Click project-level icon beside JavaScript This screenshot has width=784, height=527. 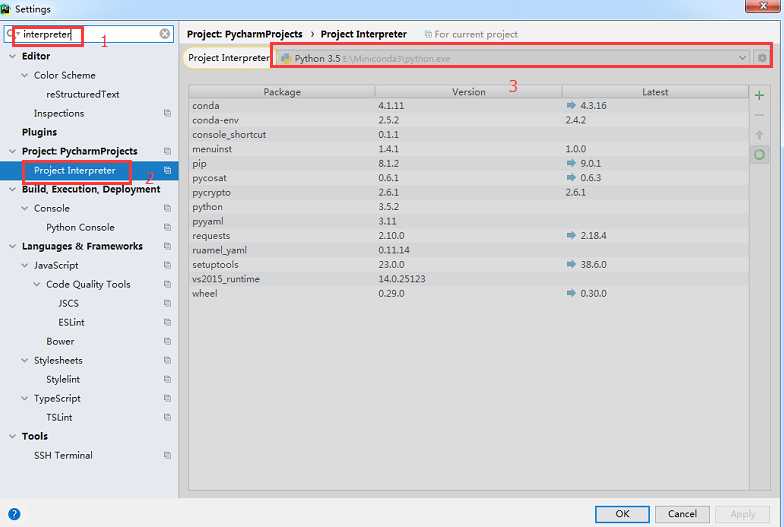[x=167, y=265]
